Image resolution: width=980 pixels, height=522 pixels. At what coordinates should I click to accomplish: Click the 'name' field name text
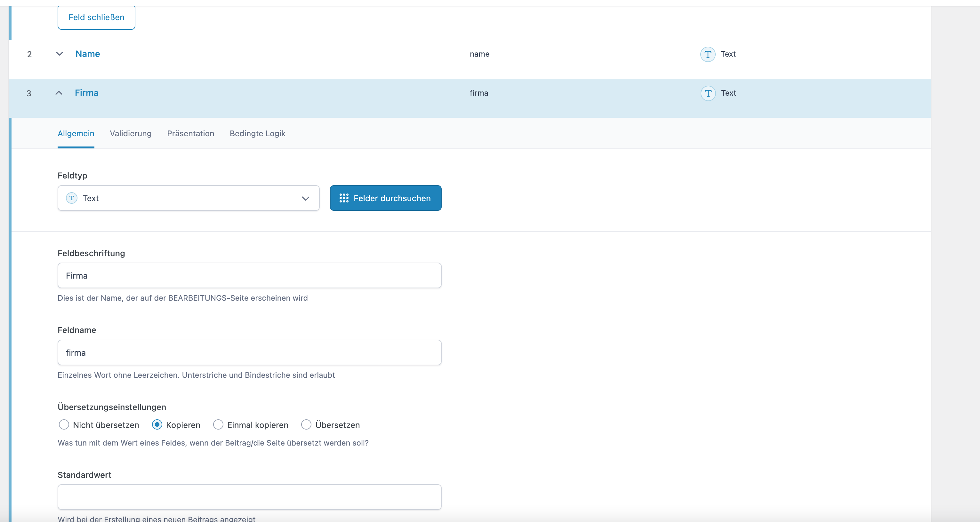pos(480,54)
